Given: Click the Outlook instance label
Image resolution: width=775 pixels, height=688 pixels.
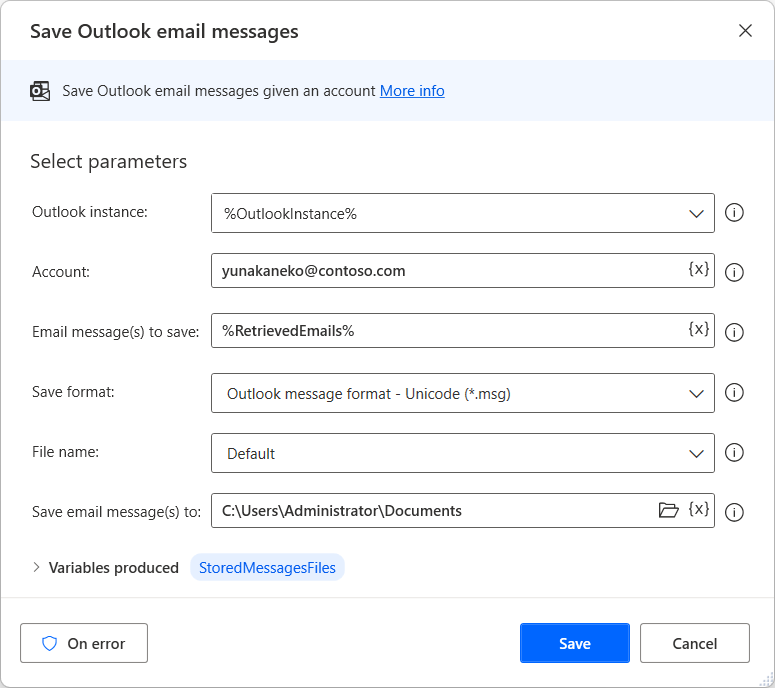Looking at the screenshot, I should (90, 212).
